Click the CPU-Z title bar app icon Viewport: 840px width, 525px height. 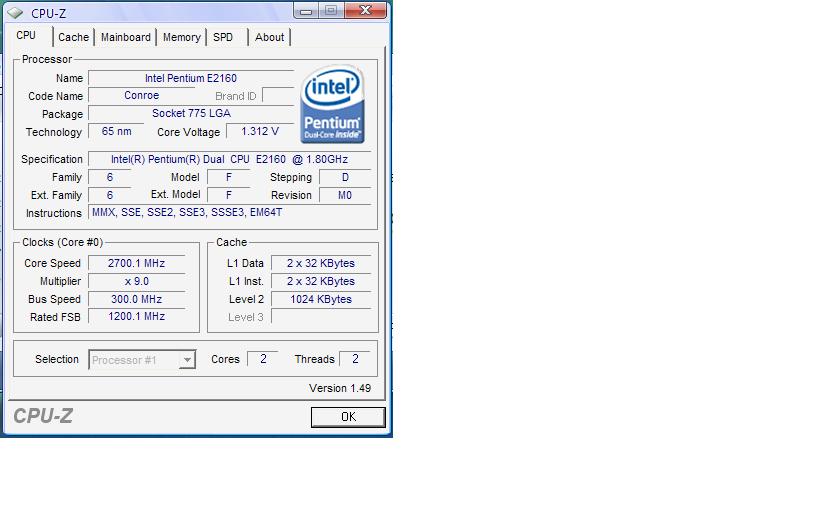[x=16, y=13]
